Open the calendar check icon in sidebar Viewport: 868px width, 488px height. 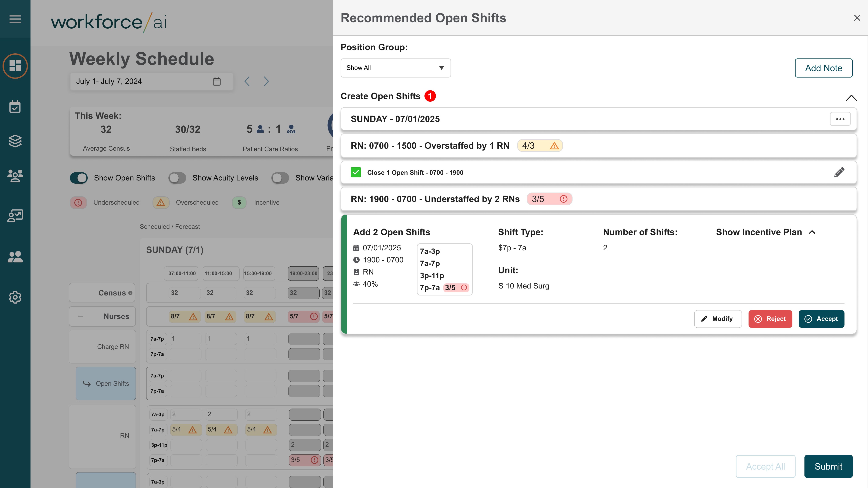(x=15, y=107)
